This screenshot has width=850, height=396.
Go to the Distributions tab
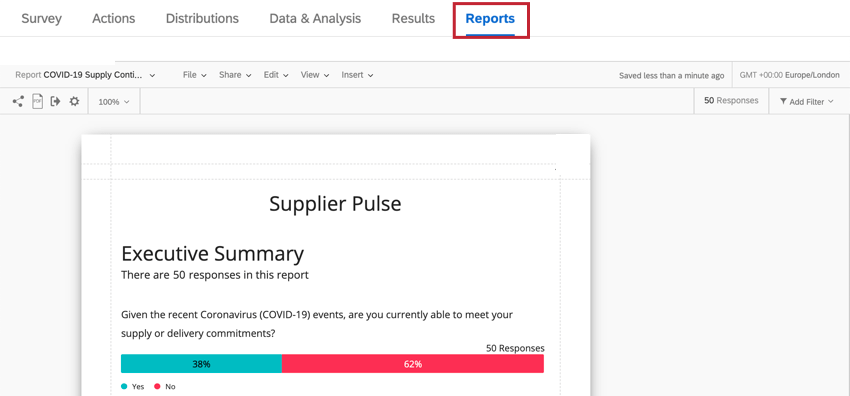pos(202,18)
